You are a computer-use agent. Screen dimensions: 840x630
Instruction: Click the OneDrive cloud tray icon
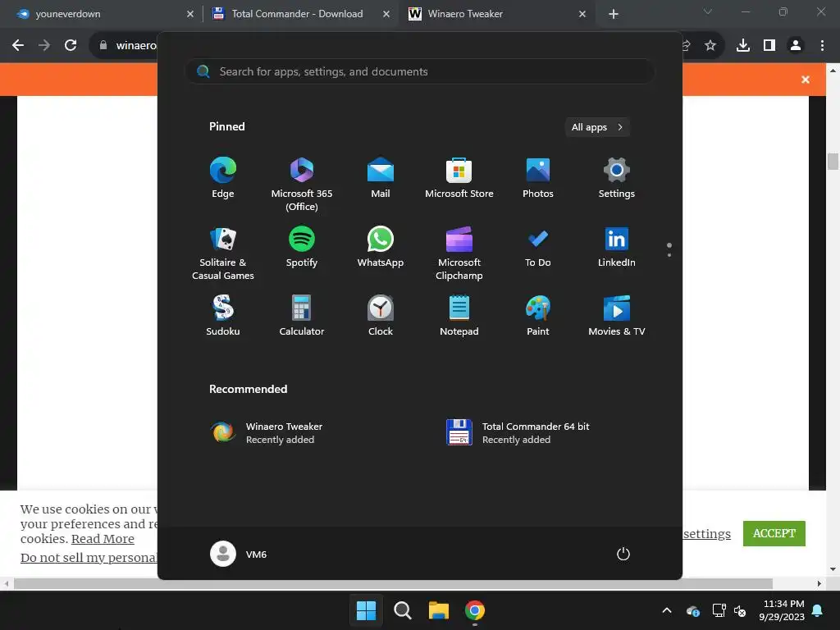tap(692, 610)
